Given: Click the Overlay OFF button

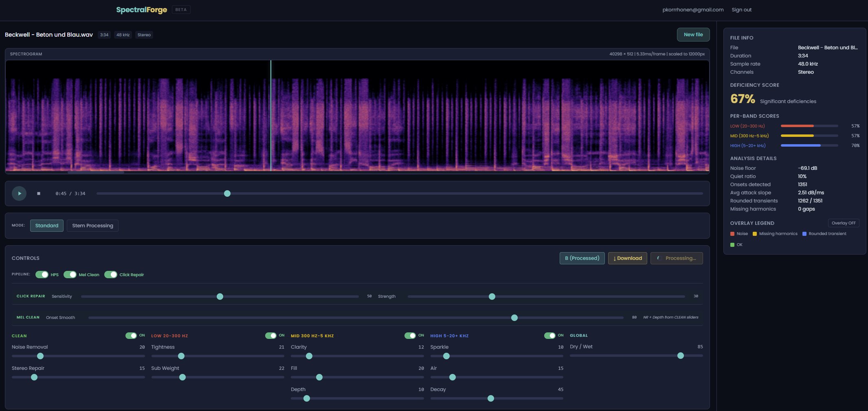Looking at the screenshot, I should (843, 223).
